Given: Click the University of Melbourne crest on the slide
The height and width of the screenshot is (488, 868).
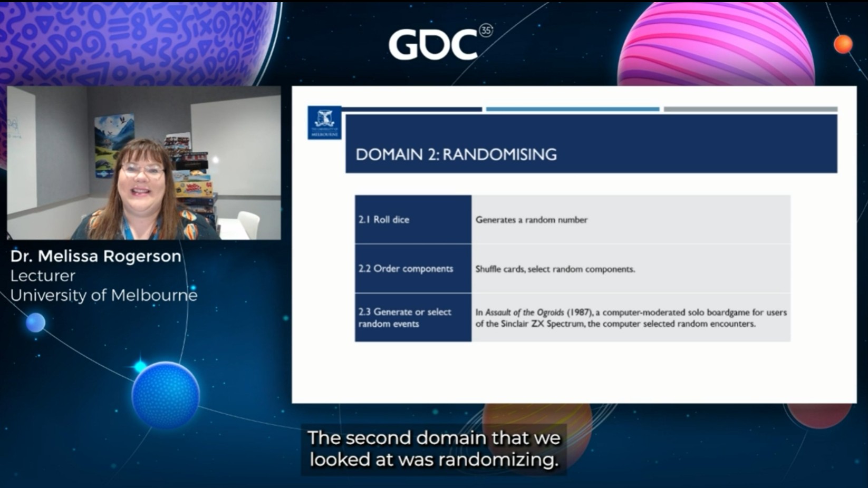Looking at the screenshot, I should click(324, 123).
